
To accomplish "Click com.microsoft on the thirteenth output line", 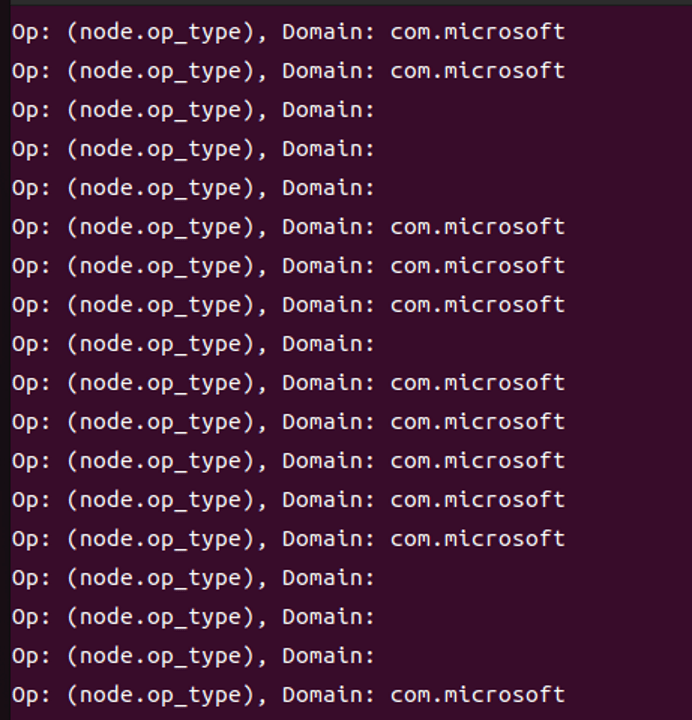I will [x=477, y=500].
